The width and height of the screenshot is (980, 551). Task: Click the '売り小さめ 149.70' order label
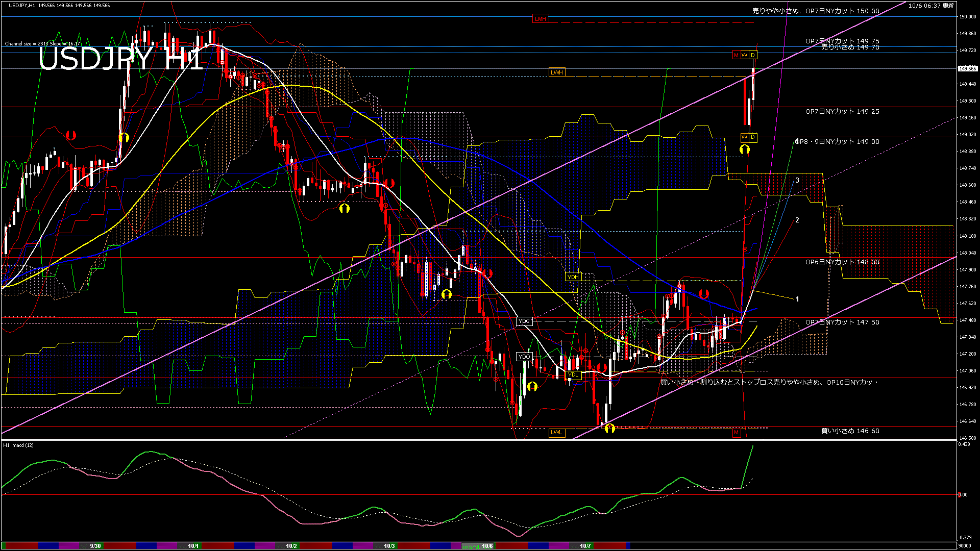[850, 47]
